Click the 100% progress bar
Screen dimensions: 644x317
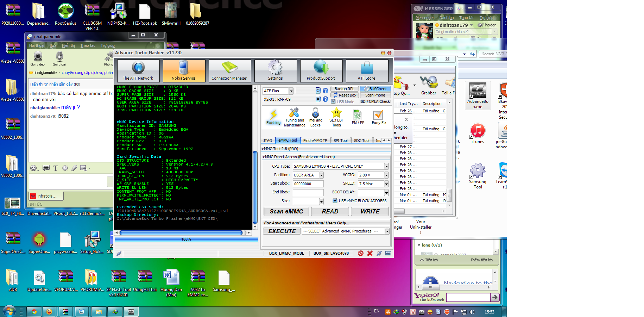(x=186, y=239)
